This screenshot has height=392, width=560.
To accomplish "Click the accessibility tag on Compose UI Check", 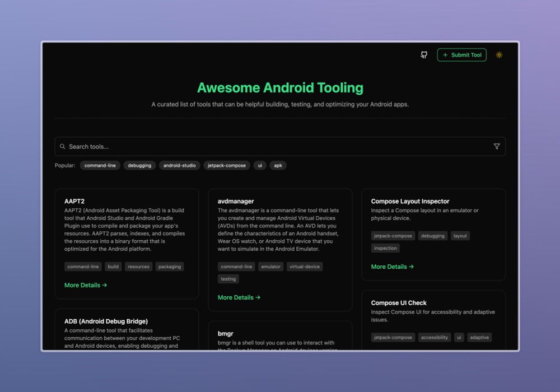I will click(x=435, y=337).
